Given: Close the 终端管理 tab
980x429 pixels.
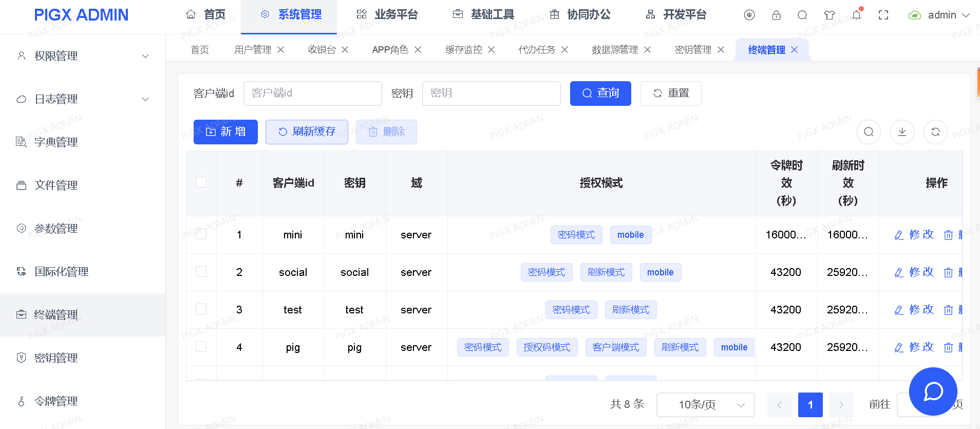Looking at the screenshot, I should tap(795, 49).
